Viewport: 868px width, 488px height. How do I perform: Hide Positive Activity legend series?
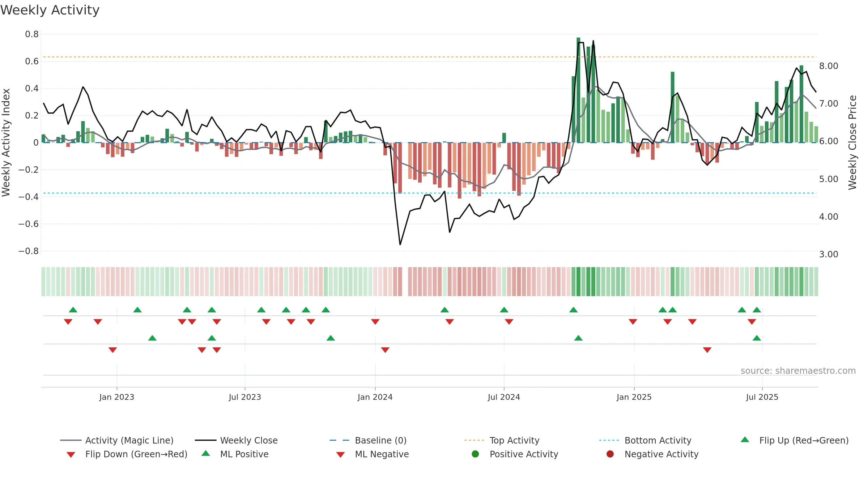(x=515, y=454)
